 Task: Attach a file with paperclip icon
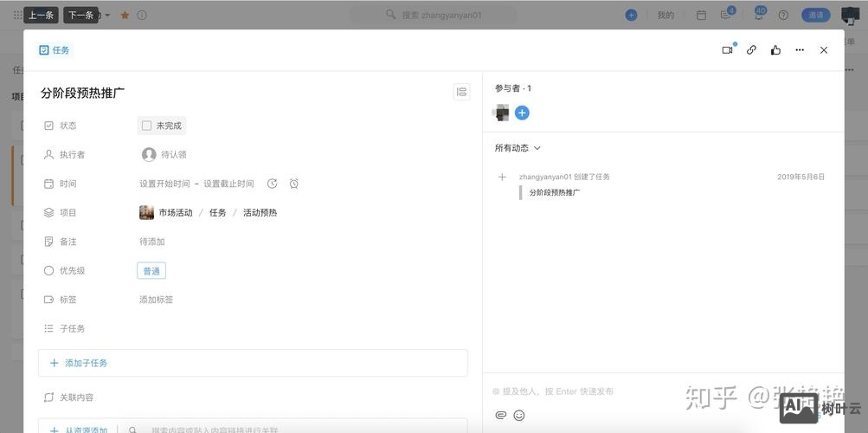[x=500, y=415]
